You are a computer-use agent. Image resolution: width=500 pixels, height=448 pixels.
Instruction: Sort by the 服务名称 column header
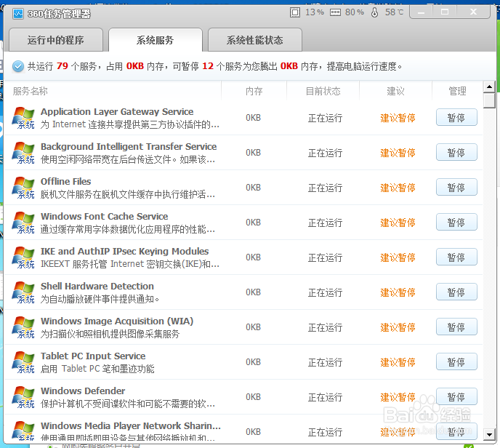[31, 91]
